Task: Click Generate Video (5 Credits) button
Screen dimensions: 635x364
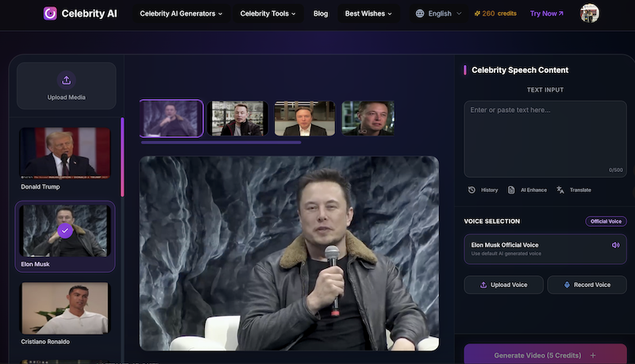Action: [545, 354]
